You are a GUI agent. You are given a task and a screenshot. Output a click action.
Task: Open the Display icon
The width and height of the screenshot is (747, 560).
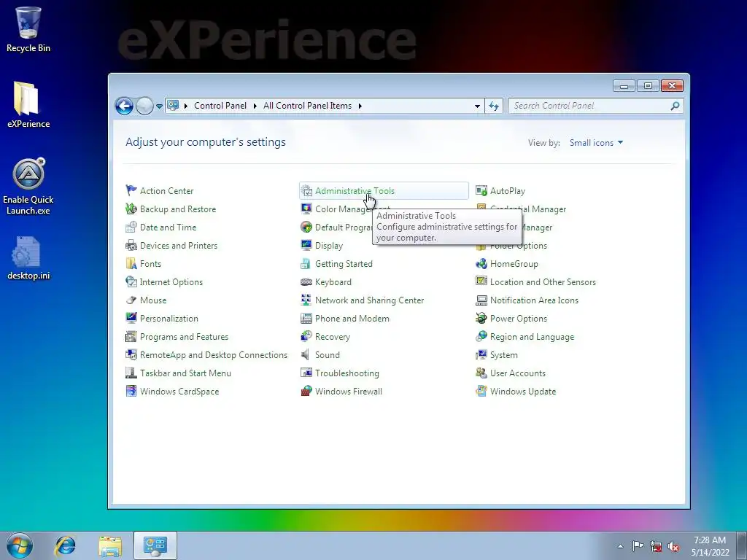(306, 245)
